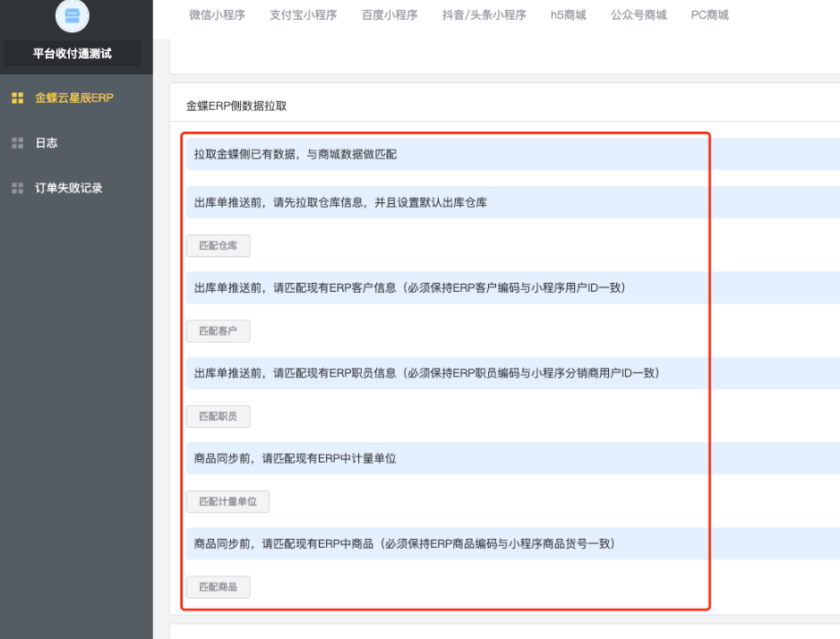Click the notice about 匹配现有ERP客户信息
This screenshot has height=639, width=840.
513,288
